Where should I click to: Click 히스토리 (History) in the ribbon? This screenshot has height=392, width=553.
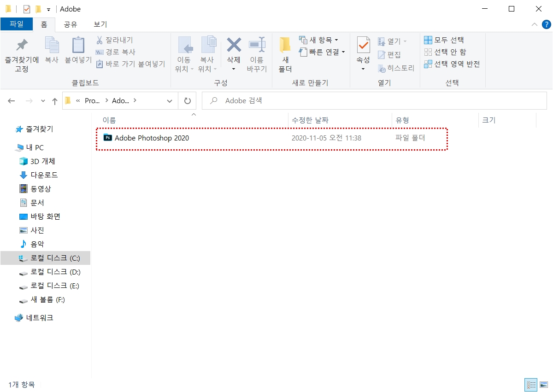pos(396,68)
